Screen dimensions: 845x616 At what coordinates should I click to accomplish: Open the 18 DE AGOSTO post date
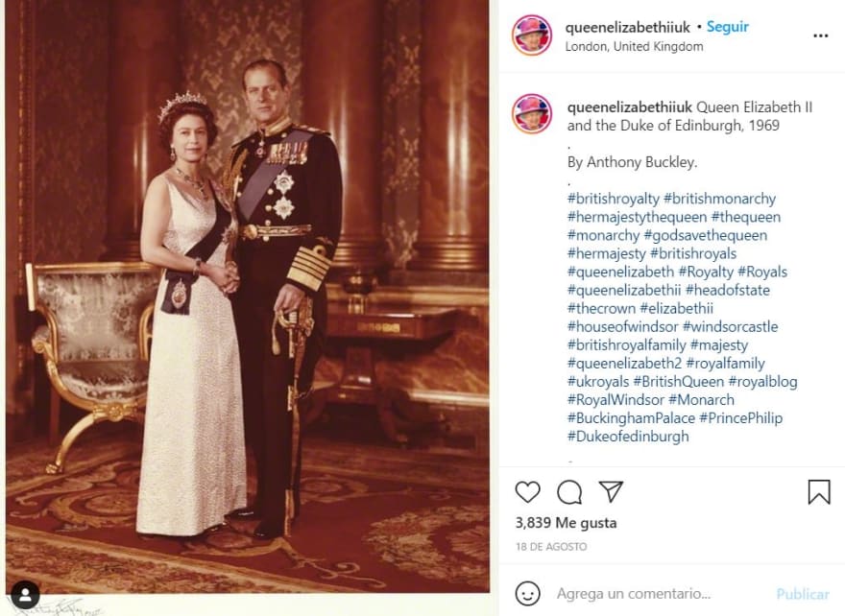[x=551, y=547]
